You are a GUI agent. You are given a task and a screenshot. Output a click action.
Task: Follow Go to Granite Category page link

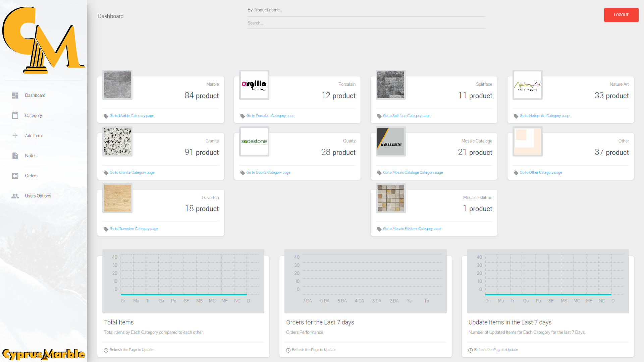click(x=132, y=173)
